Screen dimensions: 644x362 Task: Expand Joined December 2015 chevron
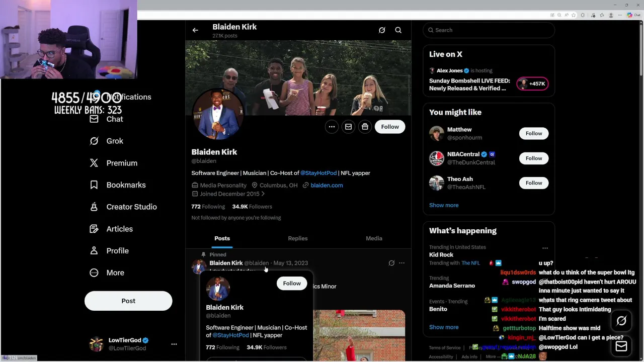(x=263, y=194)
